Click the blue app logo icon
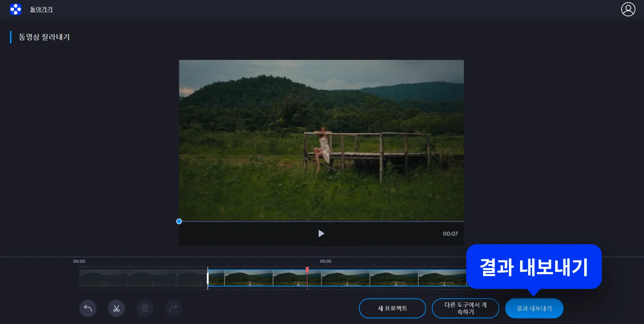Screen dimensions: 644x324 click(16, 9)
